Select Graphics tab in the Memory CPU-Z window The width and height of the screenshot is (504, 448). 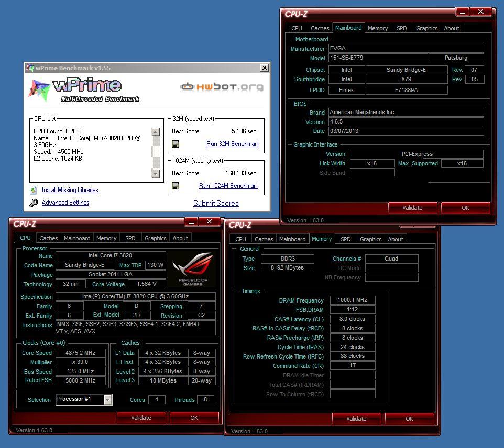[370, 239]
